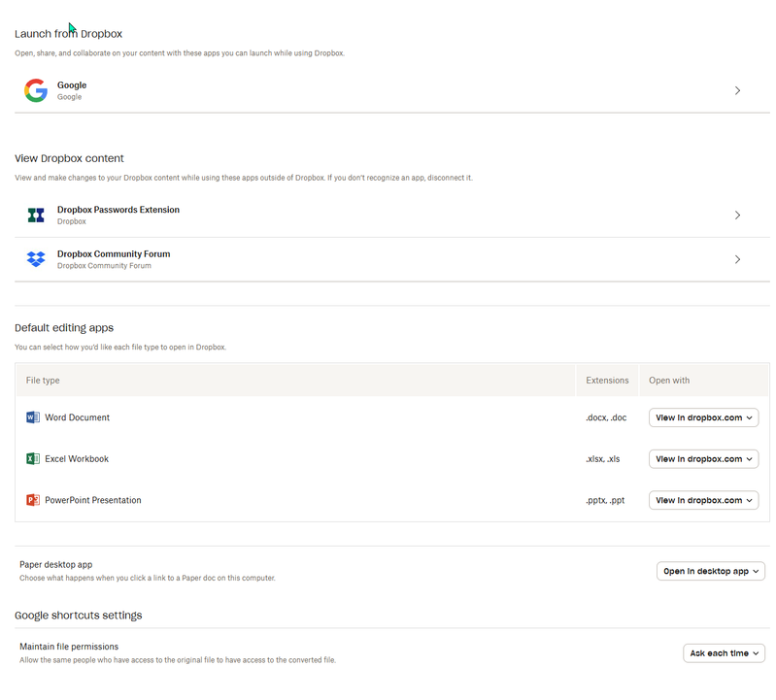Change the Paper desktop app dropdown
The image size is (776, 700).
[x=710, y=572]
